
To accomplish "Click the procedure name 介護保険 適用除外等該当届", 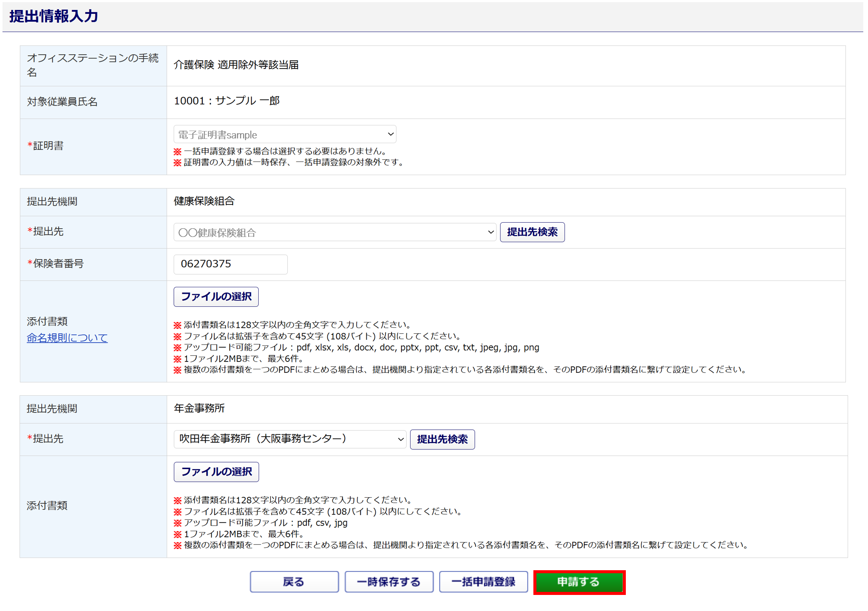I will point(236,65).
